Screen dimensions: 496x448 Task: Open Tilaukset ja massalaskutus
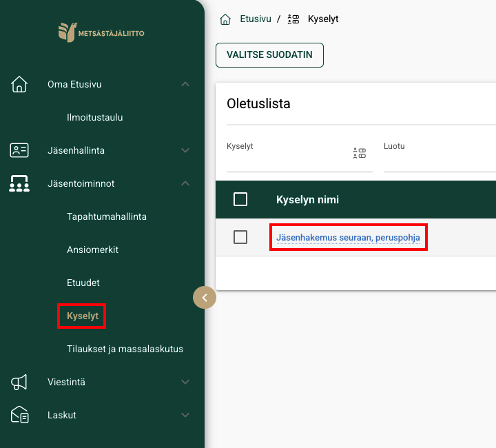tap(125, 349)
